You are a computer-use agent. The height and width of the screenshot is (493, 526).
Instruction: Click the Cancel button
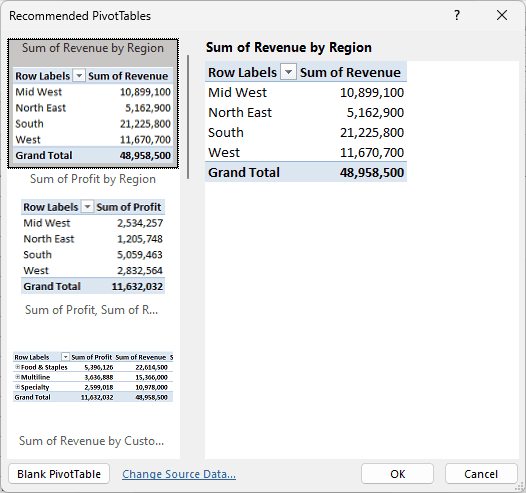click(481, 474)
